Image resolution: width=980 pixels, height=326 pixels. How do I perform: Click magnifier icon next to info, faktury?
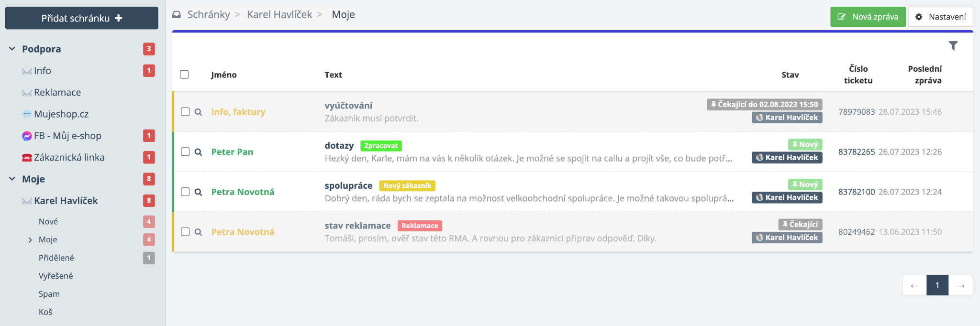(198, 112)
